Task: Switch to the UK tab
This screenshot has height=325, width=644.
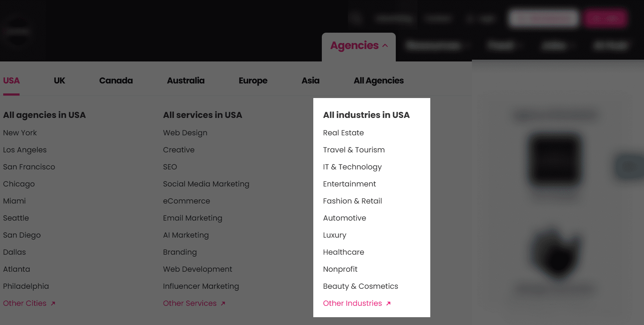Action: [x=59, y=81]
